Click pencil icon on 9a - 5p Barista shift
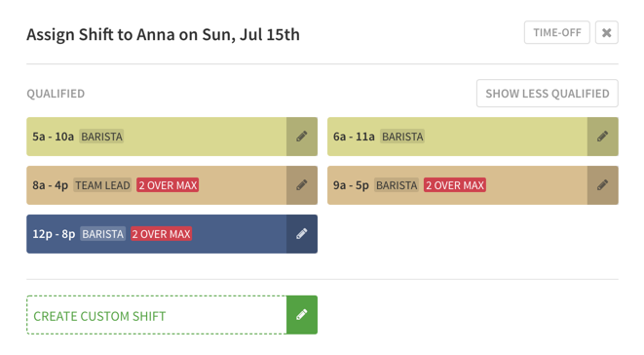Viewport: 644px width, 355px height. click(x=602, y=185)
